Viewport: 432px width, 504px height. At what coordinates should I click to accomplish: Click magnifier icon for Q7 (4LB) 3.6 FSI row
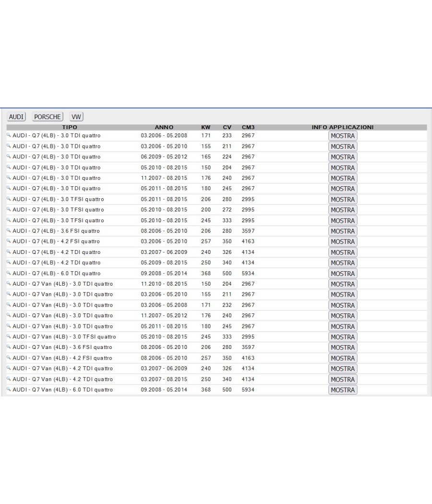tap(9, 231)
